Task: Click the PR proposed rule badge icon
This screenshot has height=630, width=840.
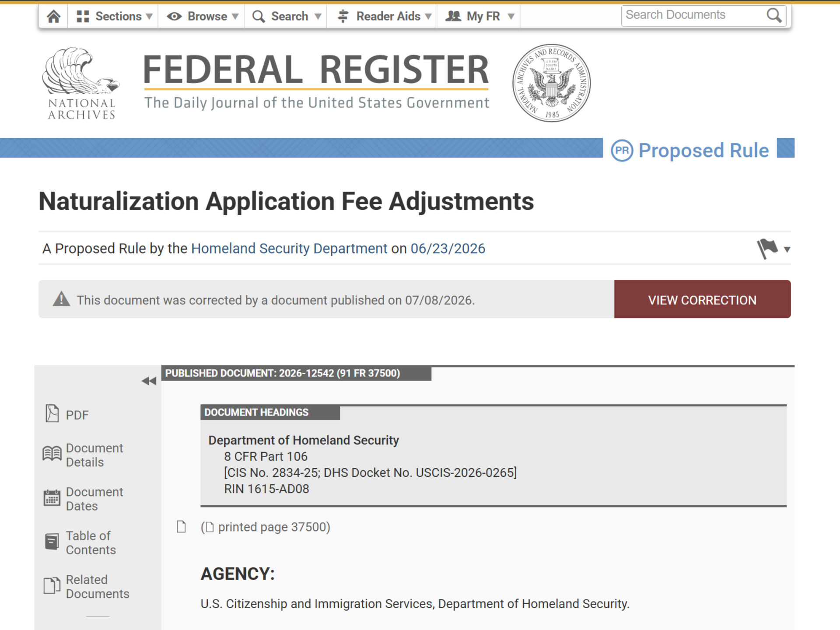Action: point(622,150)
